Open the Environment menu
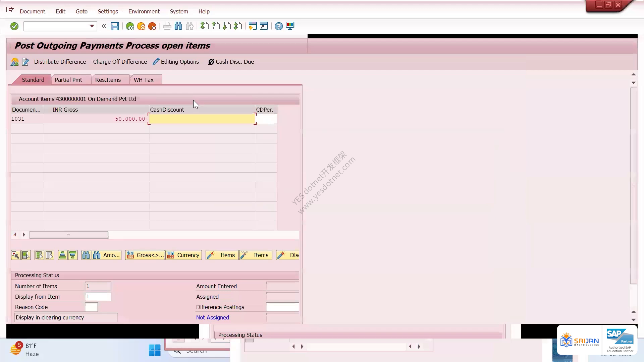 pyautogui.click(x=144, y=11)
